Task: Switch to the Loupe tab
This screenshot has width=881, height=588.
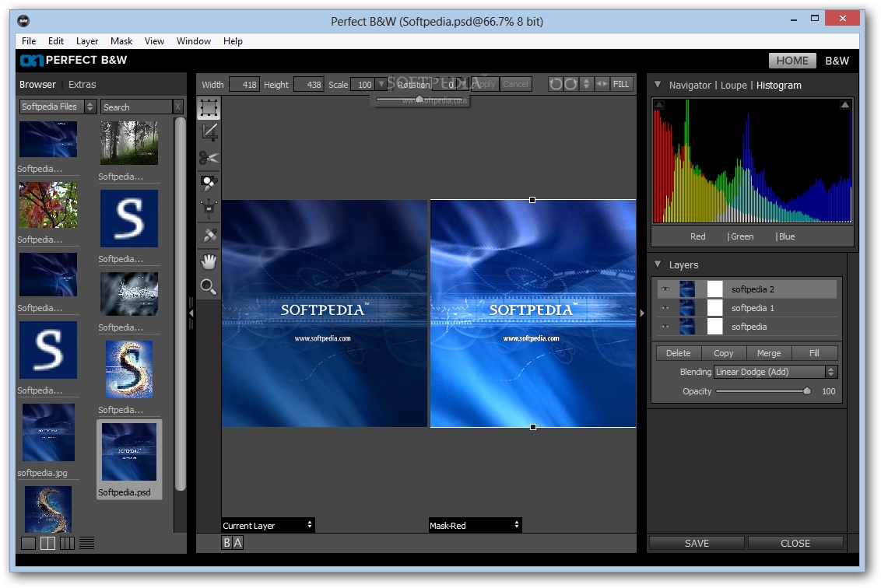Action: click(x=733, y=86)
